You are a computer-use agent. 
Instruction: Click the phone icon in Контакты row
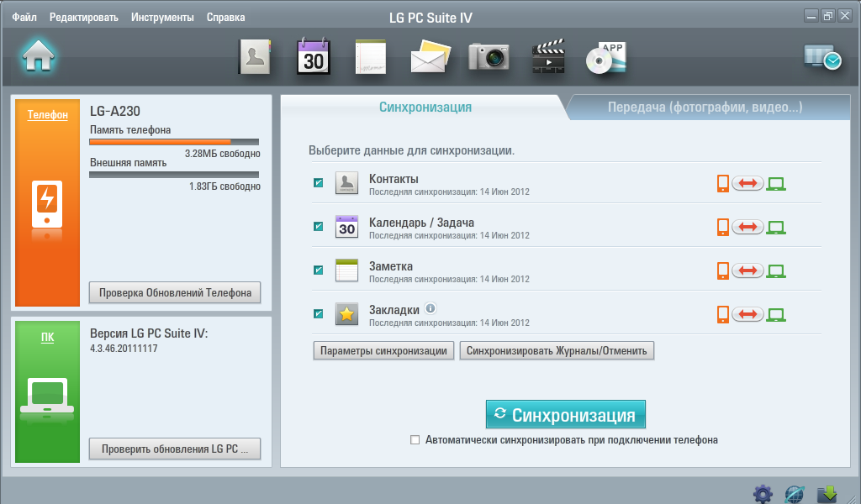pos(723,183)
